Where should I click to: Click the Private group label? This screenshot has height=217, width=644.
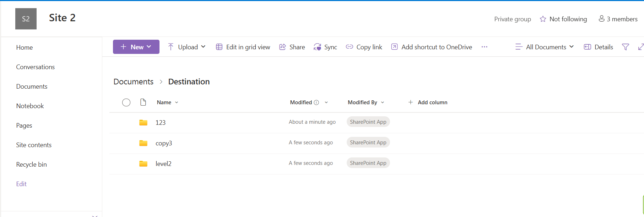coord(513,19)
